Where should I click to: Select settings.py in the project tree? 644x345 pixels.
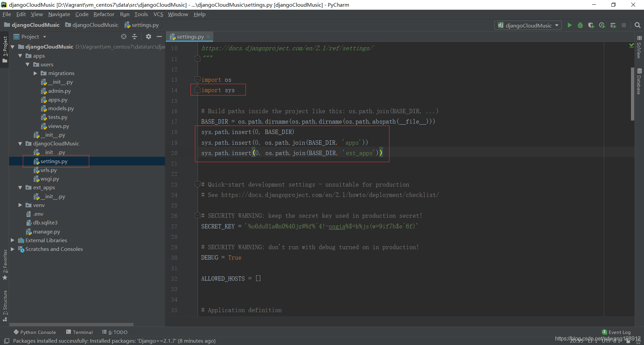(x=54, y=161)
